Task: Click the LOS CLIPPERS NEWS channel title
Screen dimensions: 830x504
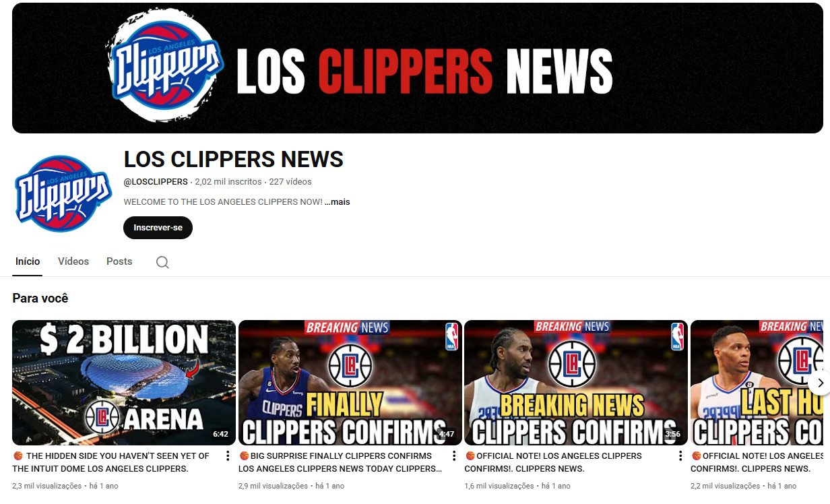Action: click(x=232, y=160)
